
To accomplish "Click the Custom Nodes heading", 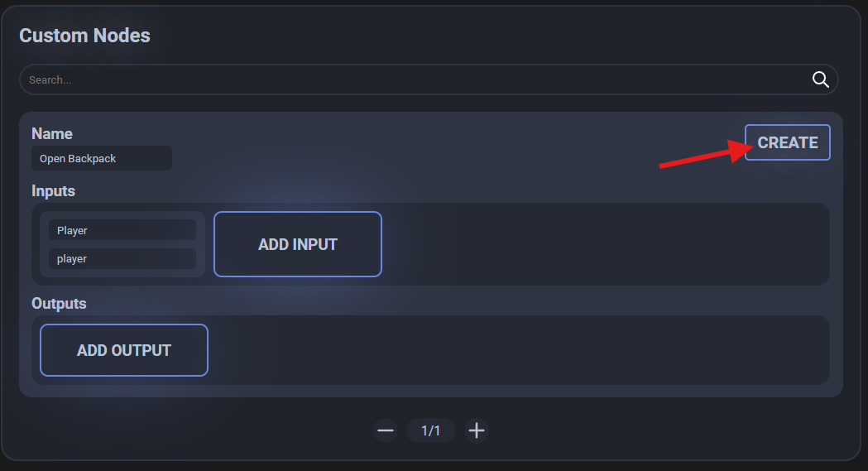I will (x=84, y=36).
